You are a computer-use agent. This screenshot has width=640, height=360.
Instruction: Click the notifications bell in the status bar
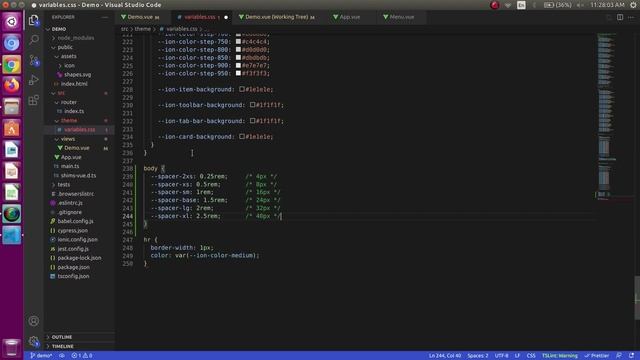[x=631, y=356]
